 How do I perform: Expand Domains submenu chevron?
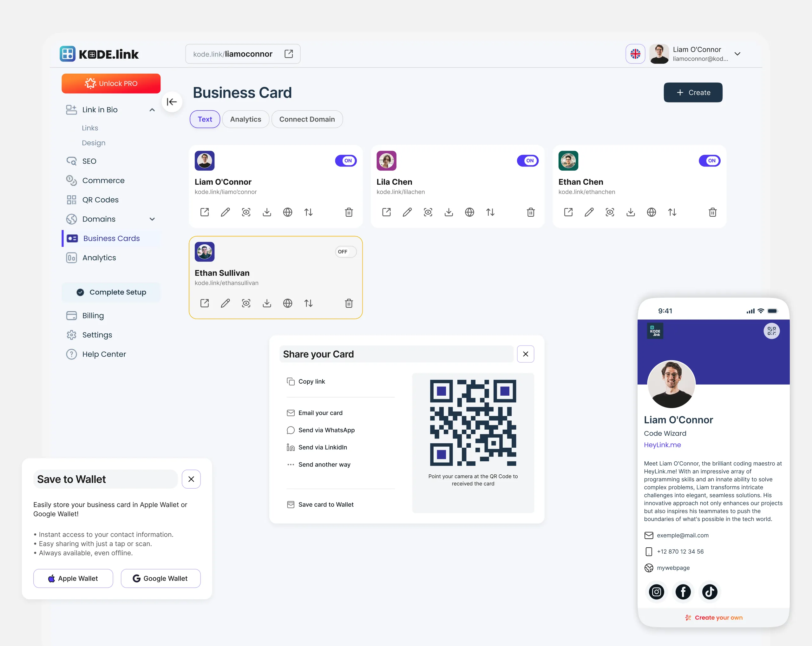pyautogui.click(x=152, y=219)
